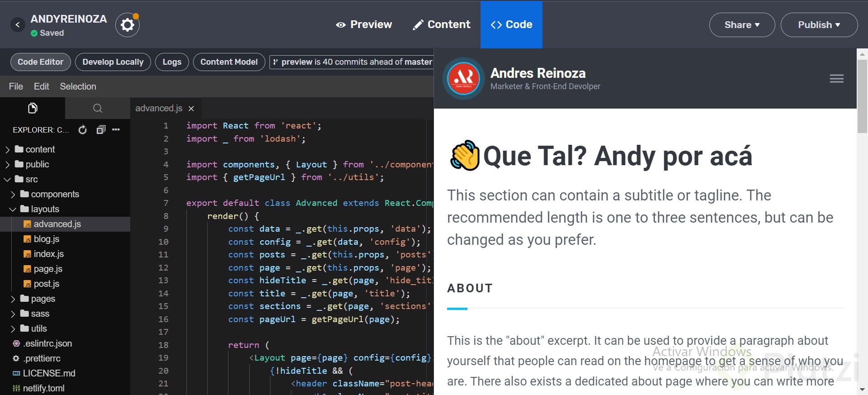Screen dimensions: 868x395
Task: Open the Explorer files panel icon
Action: click(x=33, y=108)
